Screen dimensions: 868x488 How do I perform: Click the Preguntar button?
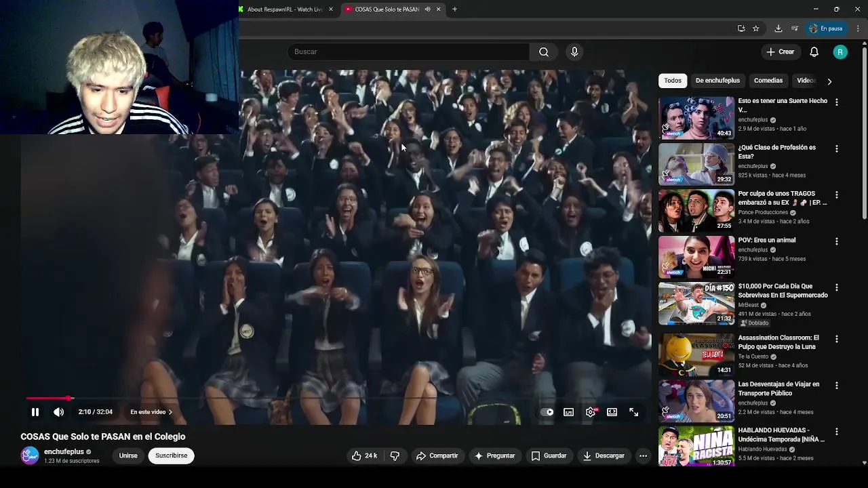coord(495,456)
